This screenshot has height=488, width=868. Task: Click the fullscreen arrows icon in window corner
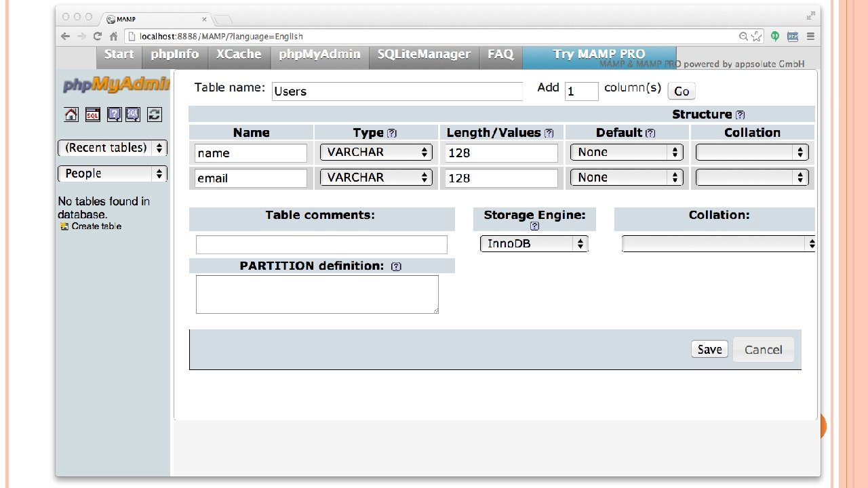(x=810, y=16)
